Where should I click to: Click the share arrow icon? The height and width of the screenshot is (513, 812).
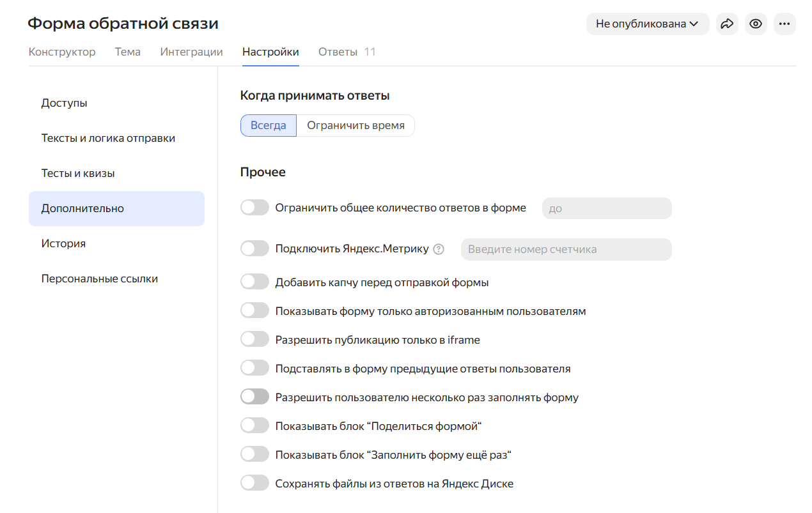pyautogui.click(x=727, y=24)
